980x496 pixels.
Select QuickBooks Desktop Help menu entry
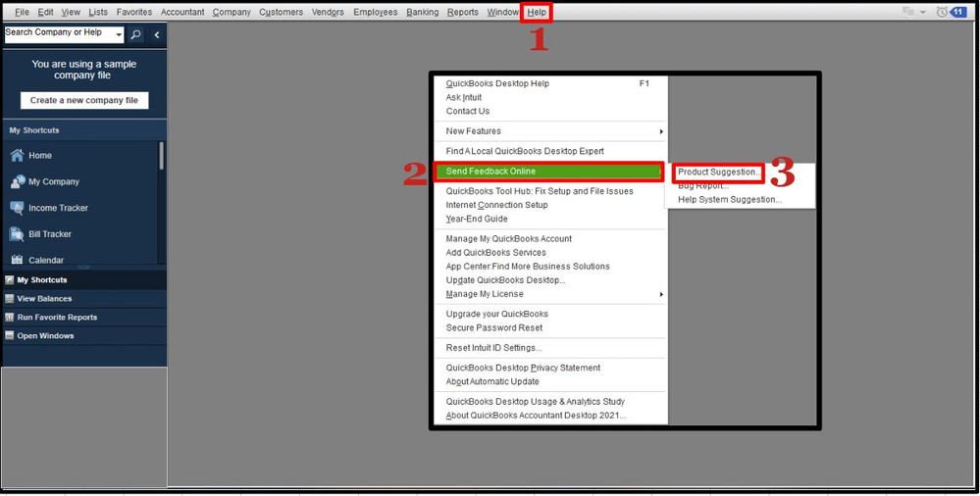coord(551,83)
